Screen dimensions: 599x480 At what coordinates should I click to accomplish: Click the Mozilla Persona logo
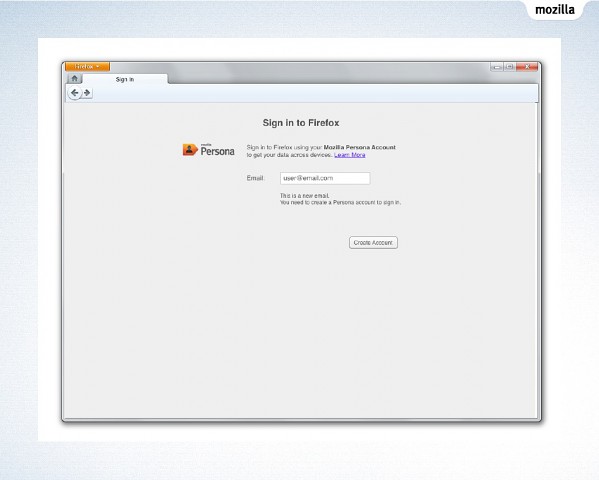[208, 150]
